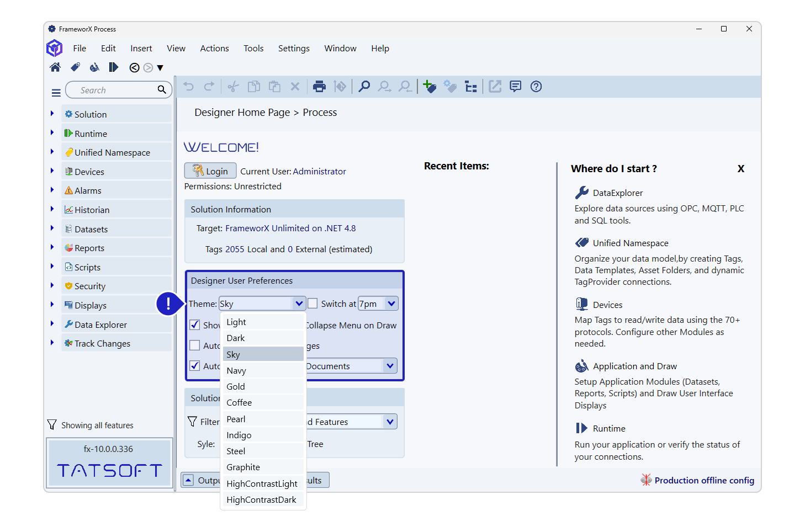
Task: Select Dark theme from the list
Action: pos(263,338)
